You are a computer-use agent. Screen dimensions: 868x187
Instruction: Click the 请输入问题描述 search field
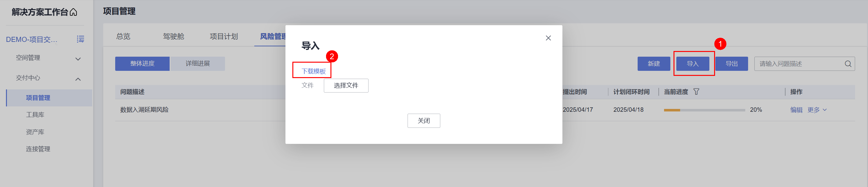[798, 64]
